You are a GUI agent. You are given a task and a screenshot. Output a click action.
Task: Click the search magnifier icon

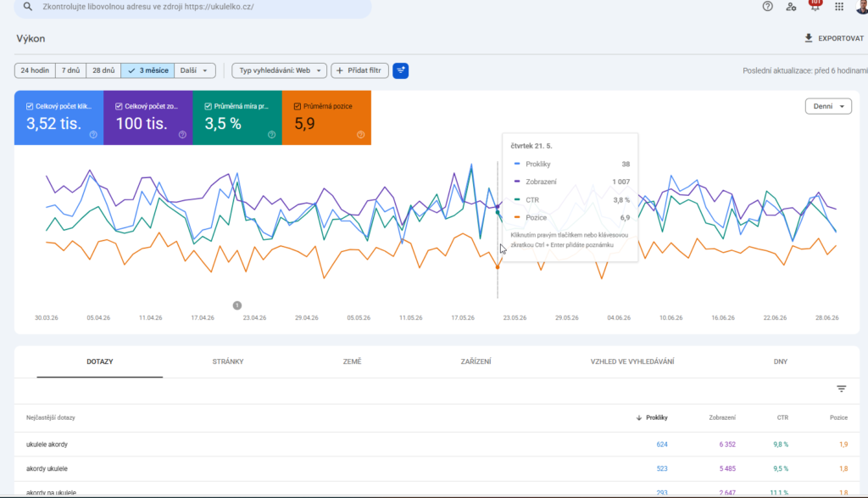[x=28, y=7]
